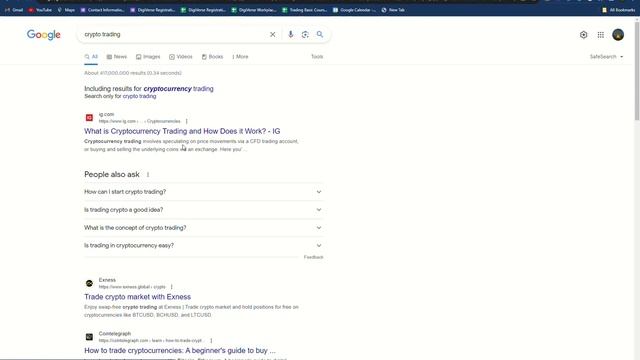Open the New Tab bookmark

point(393,10)
